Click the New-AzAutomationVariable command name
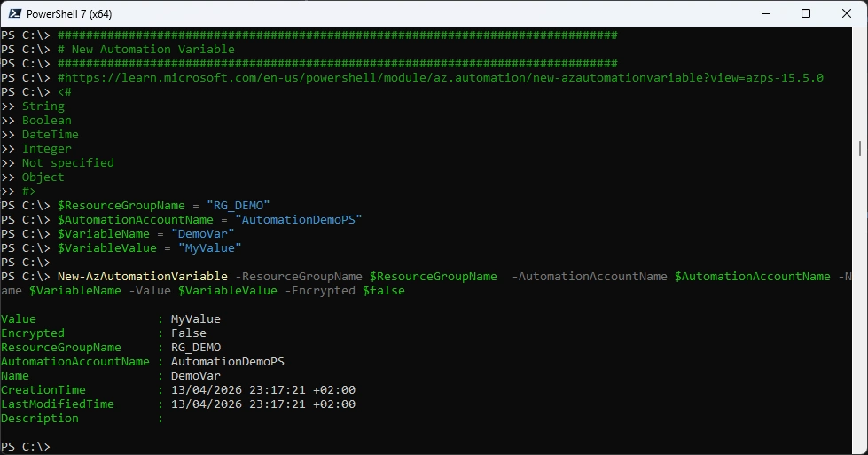Viewport: 868px width, 455px height. tap(142, 277)
